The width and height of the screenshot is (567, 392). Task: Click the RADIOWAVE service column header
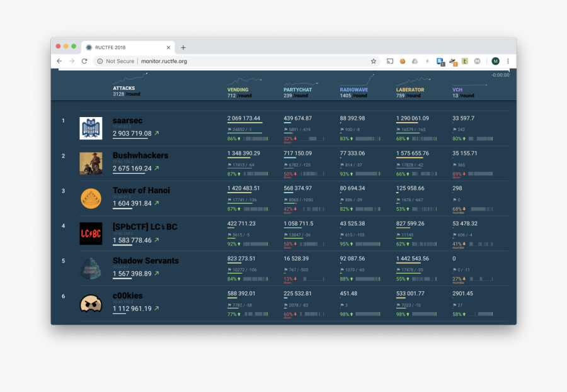353,90
